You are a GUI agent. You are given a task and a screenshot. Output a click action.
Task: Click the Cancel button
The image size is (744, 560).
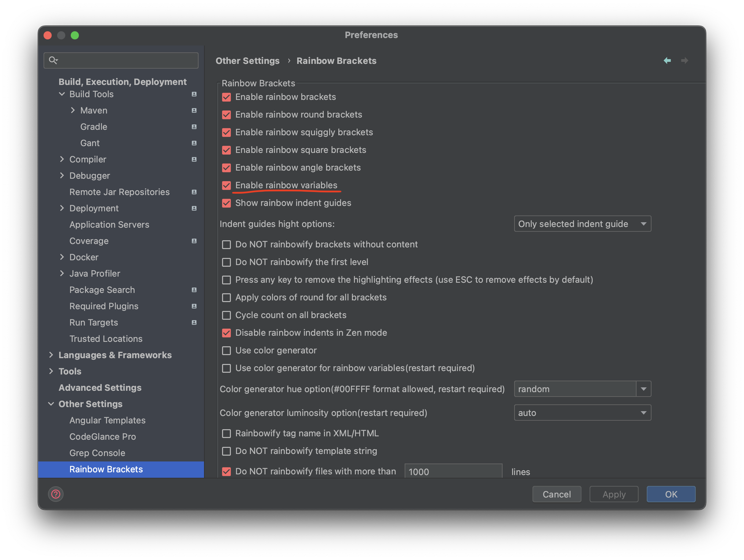tap(556, 494)
